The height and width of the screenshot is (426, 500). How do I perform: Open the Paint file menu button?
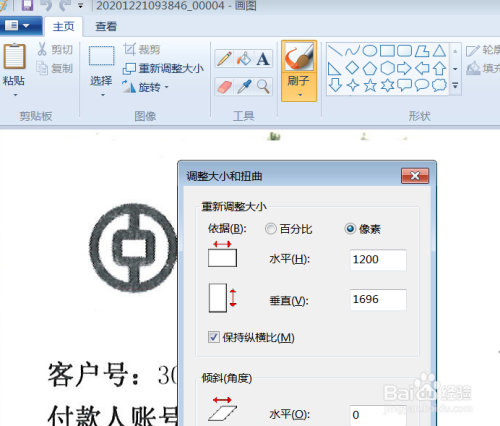20,26
